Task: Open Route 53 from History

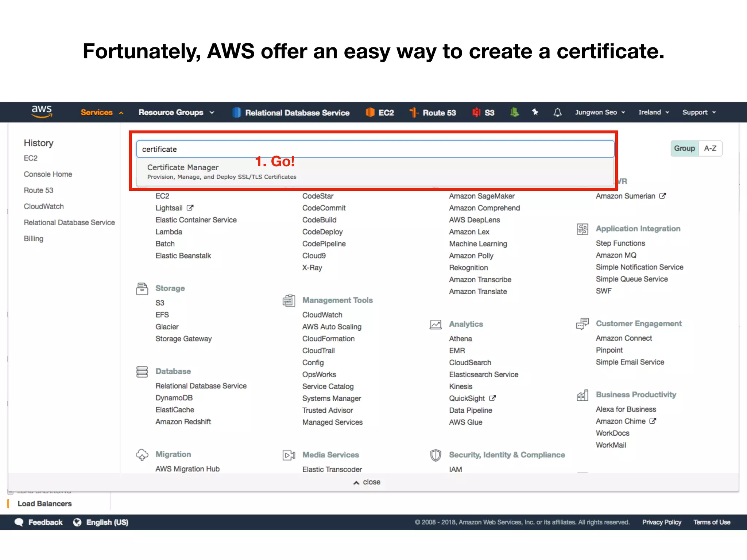Action: coord(38,190)
